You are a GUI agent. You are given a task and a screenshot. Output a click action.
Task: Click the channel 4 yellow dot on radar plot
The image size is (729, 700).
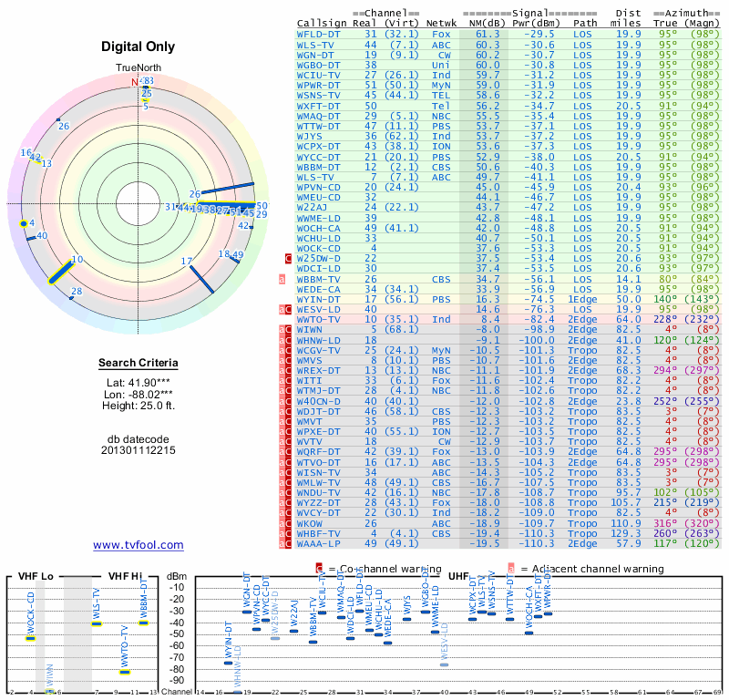[x=23, y=222]
